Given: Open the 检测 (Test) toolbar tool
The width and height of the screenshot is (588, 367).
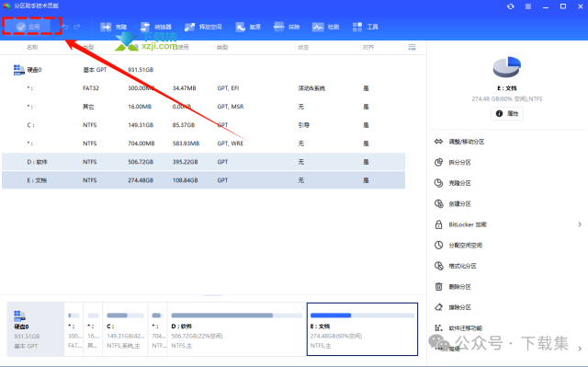Looking at the screenshot, I should (x=325, y=27).
